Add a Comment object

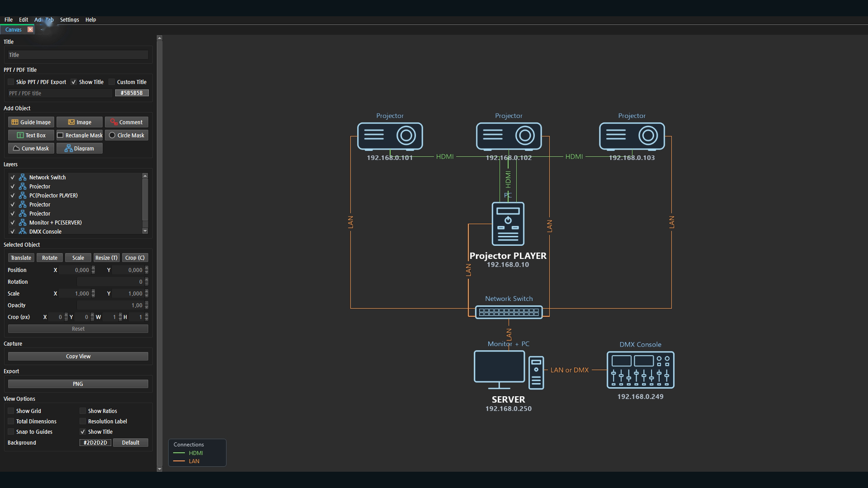click(127, 122)
